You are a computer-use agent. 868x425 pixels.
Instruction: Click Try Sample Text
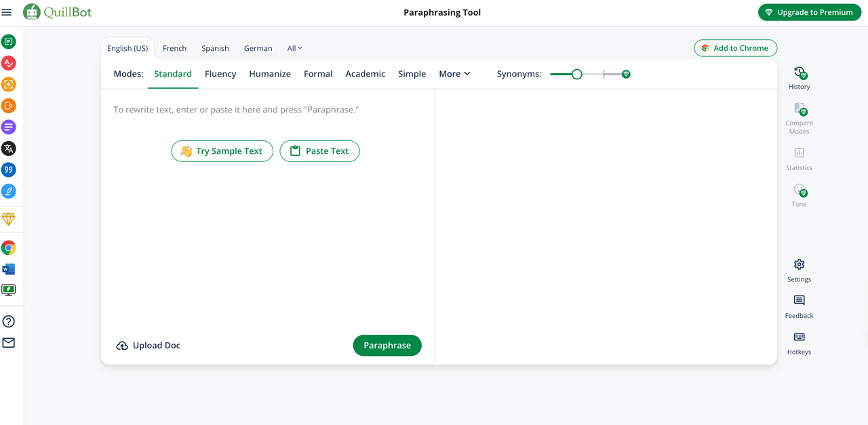click(x=222, y=151)
